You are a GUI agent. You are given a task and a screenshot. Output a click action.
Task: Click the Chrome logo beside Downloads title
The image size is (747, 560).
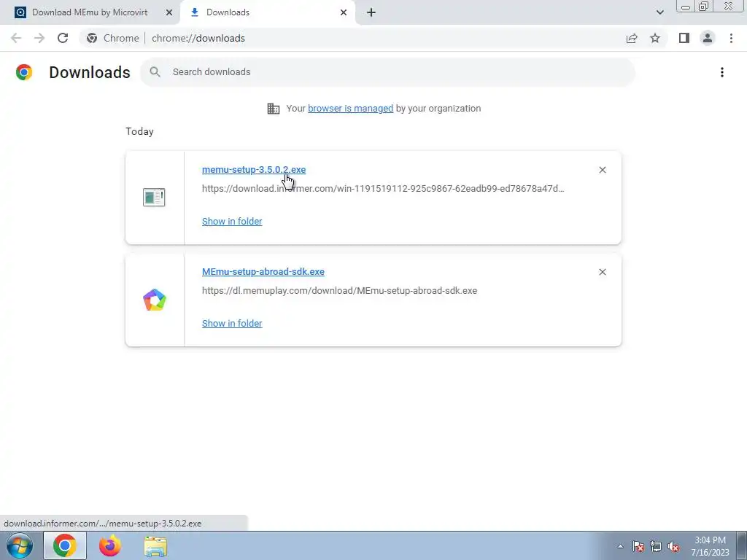[24, 72]
